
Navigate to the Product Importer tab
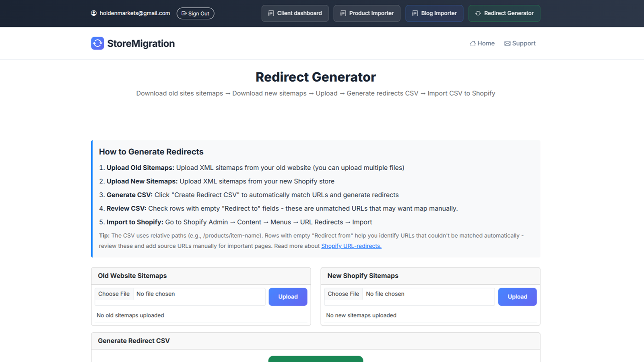(x=367, y=13)
